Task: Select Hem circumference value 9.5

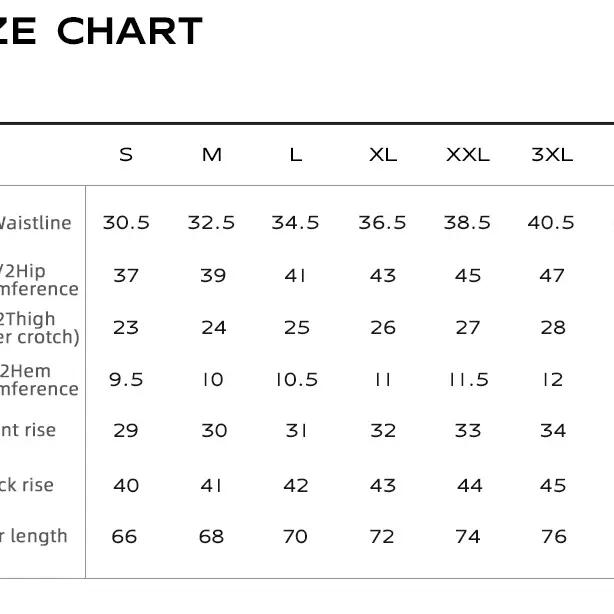Action: 126,379
